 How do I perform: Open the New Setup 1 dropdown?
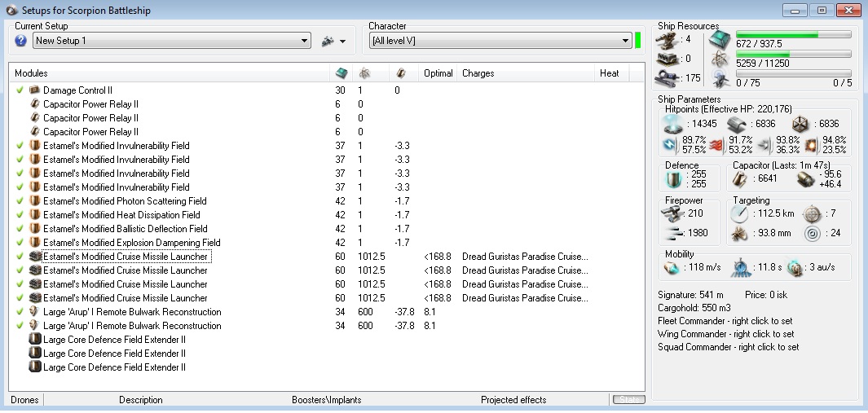pos(172,41)
